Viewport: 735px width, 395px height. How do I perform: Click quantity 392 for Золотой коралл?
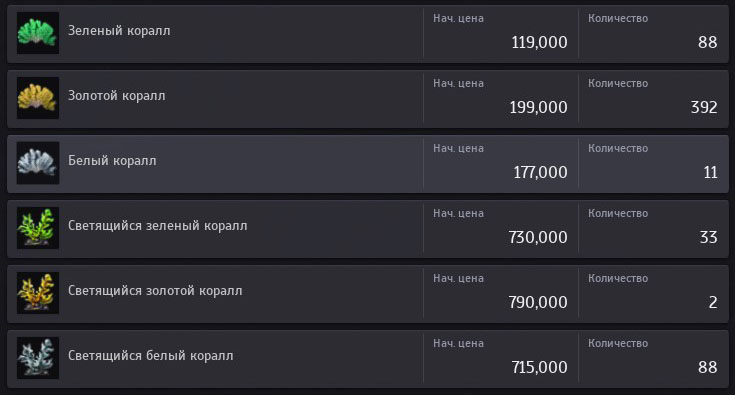click(x=704, y=108)
